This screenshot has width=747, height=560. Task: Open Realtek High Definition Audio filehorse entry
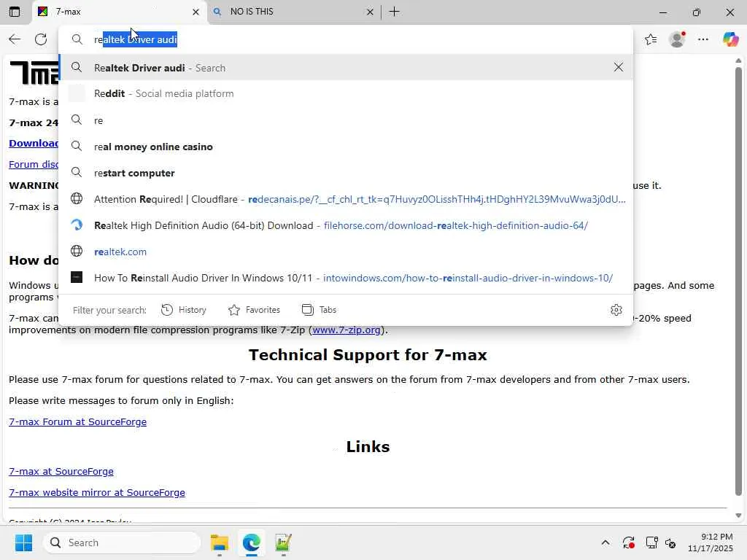[x=345, y=225]
